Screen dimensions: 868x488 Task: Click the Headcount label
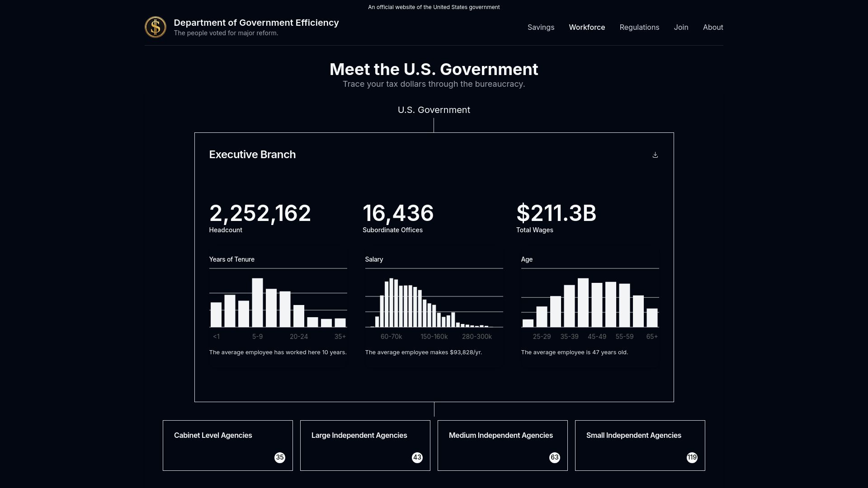[226, 230]
